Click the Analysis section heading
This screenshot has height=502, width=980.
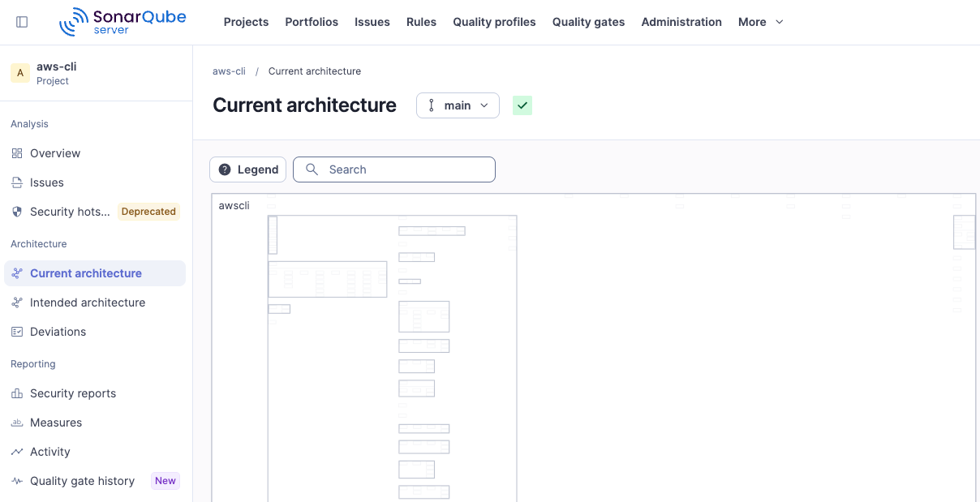pyautogui.click(x=29, y=124)
